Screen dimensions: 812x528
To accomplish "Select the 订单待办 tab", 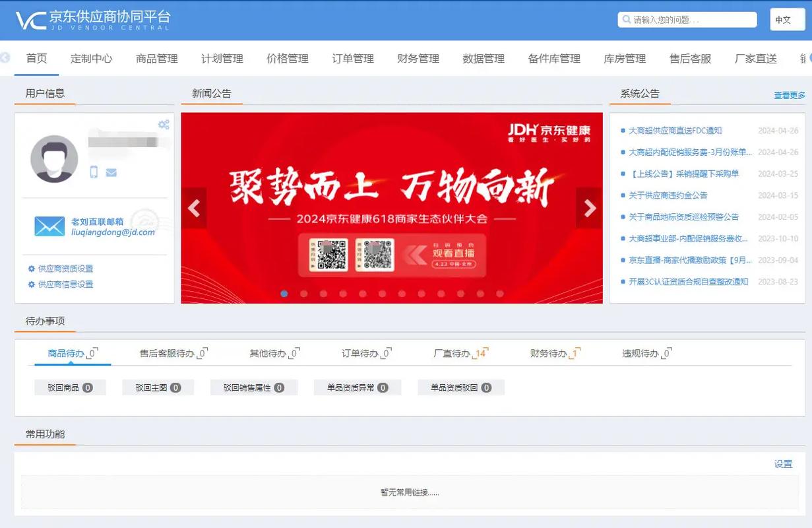I will (367, 354).
